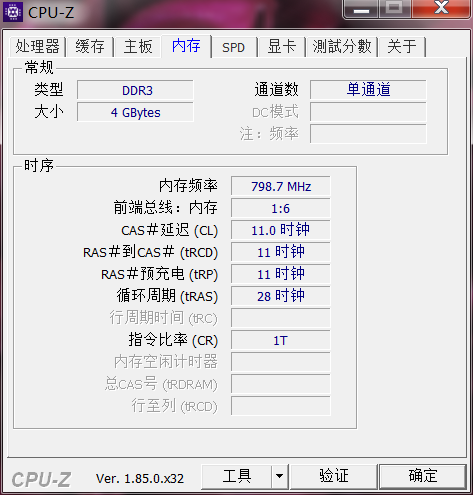The width and height of the screenshot is (473, 495).
Task: Click the RAS#预充电 (tRP) label
Action: [x=159, y=274]
